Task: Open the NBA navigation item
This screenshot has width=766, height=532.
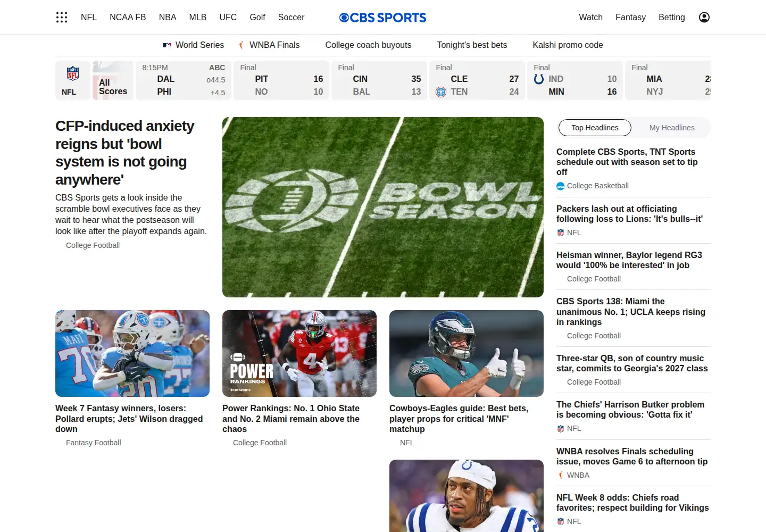Action: [168, 17]
